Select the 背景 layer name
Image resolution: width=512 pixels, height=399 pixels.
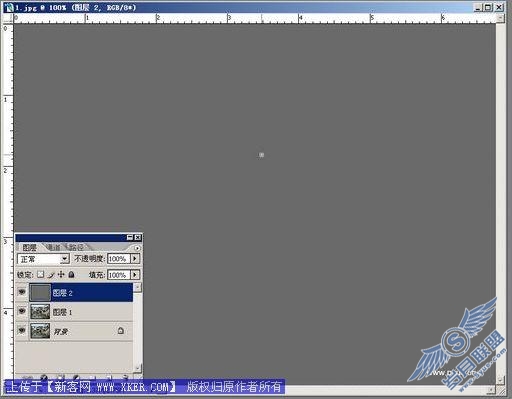click(61, 332)
